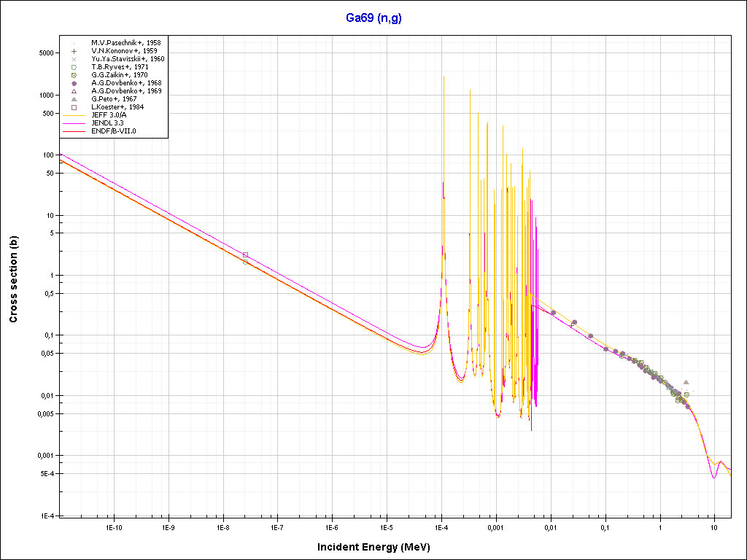The height and width of the screenshot is (560, 747).
Task: Select filled purple circle for A.G.Dovbenko 1968
Action: tap(74, 83)
